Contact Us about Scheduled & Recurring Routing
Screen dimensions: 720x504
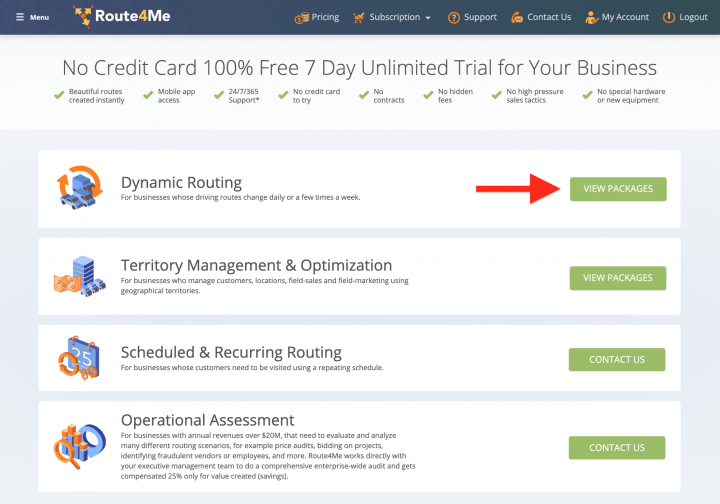(617, 359)
